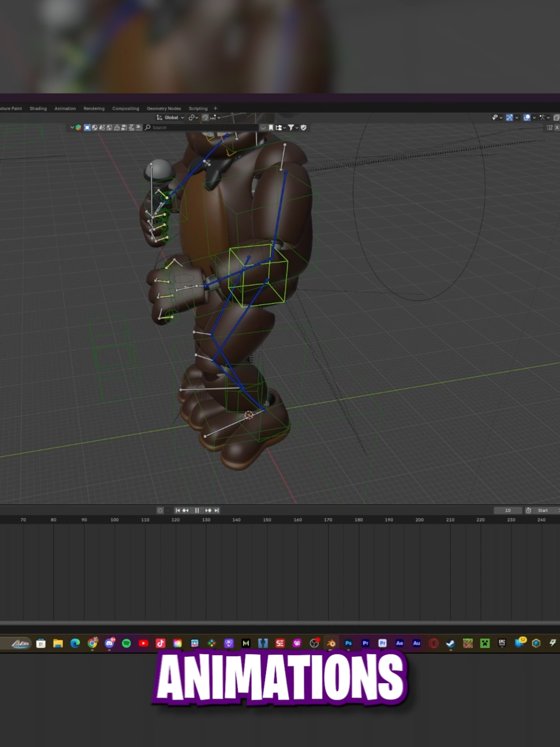
Task: Open File Explorer from the taskbar
Action: (58, 643)
